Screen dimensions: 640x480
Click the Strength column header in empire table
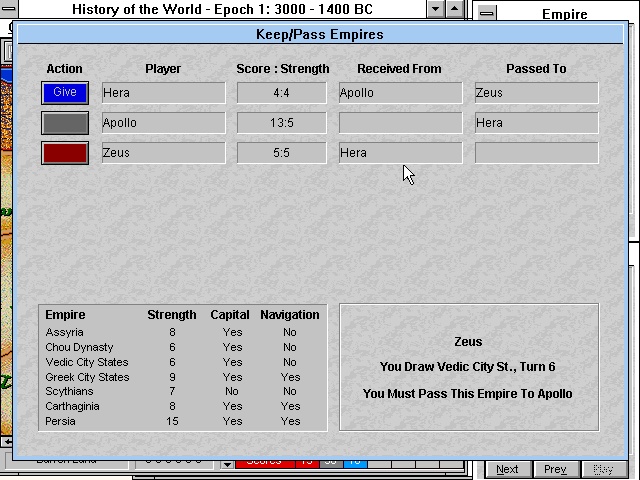click(x=172, y=315)
